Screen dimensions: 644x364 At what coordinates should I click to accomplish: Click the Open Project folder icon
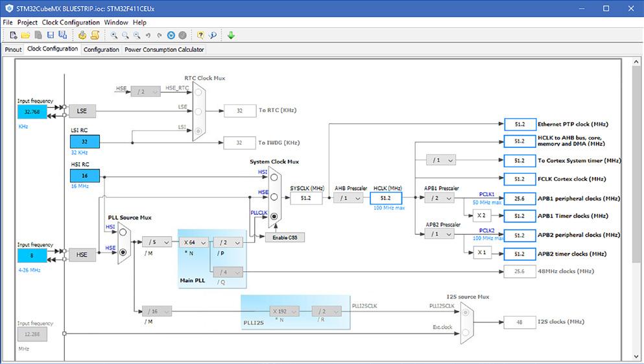coord(25,35)
